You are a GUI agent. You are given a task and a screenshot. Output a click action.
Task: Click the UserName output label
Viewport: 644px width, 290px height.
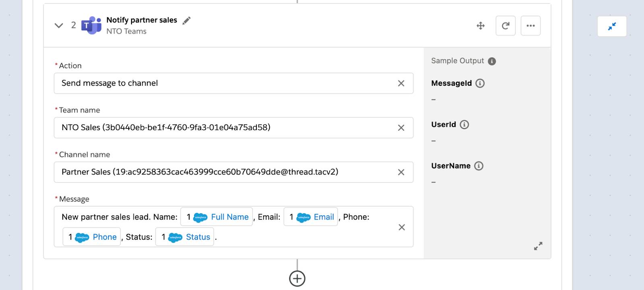(x=451, y=166)
